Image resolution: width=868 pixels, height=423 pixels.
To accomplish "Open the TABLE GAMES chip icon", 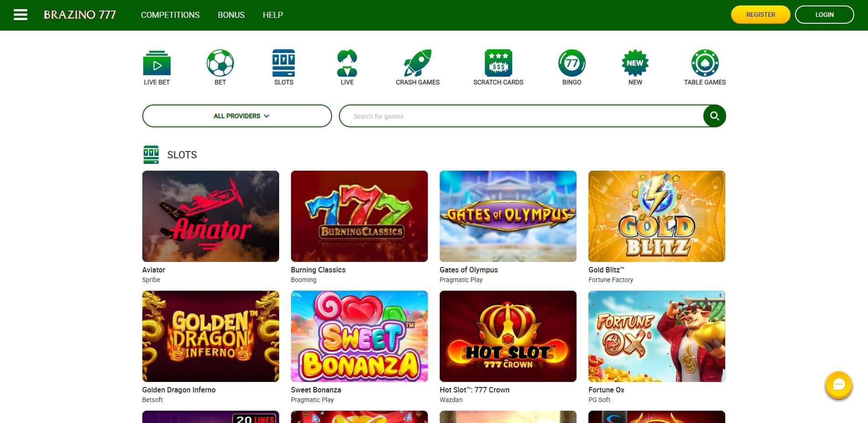I will [x=705, y=64].
